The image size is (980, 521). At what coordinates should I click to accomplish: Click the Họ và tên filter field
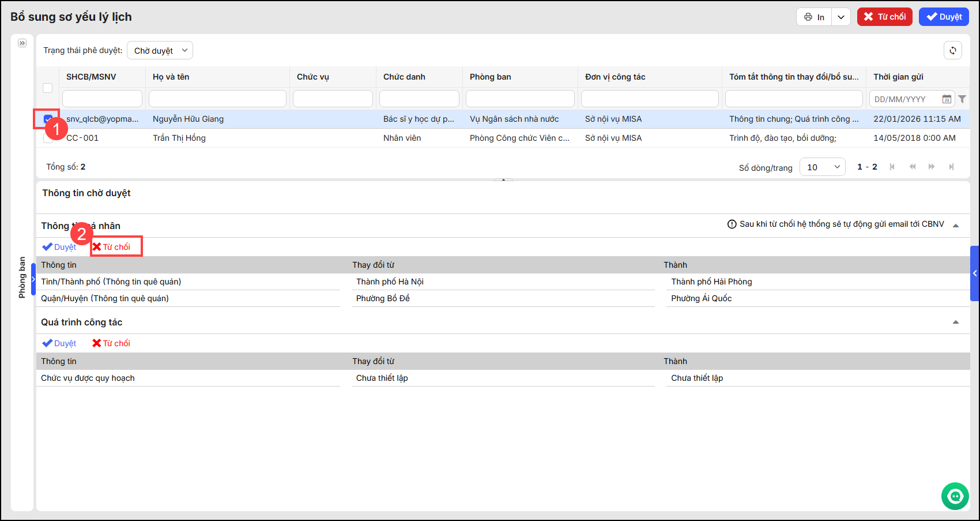217,99
